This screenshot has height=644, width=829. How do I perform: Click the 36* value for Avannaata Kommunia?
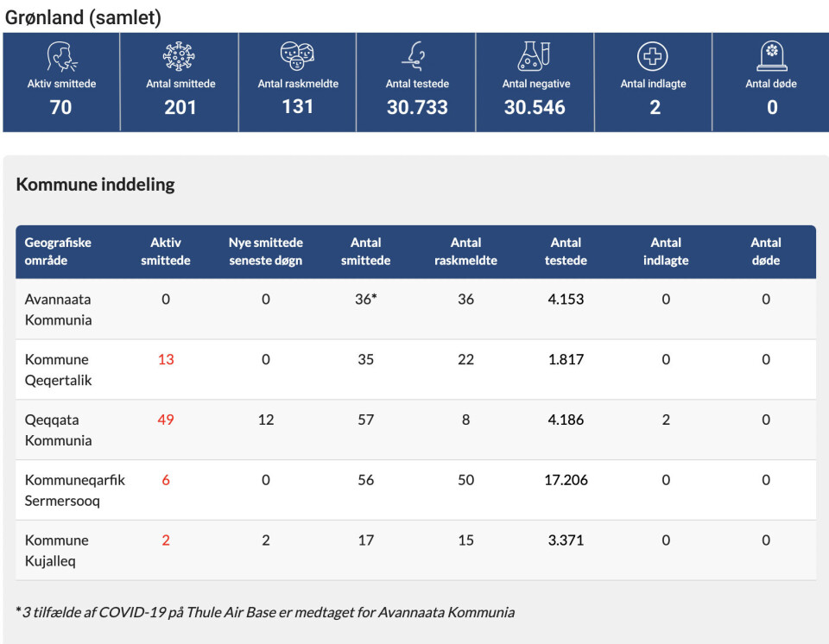pyautogui.click(x=367, y=300)
